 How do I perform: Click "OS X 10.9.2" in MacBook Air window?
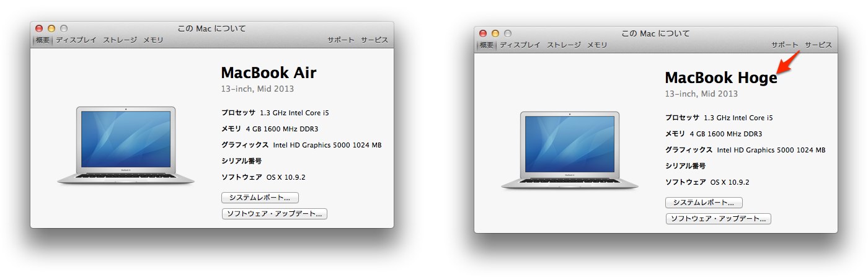click(286, 177)
